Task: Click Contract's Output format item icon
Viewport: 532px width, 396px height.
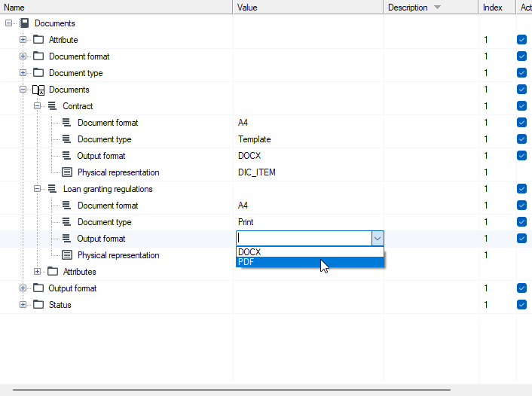Action: click(x=67, y=156)
